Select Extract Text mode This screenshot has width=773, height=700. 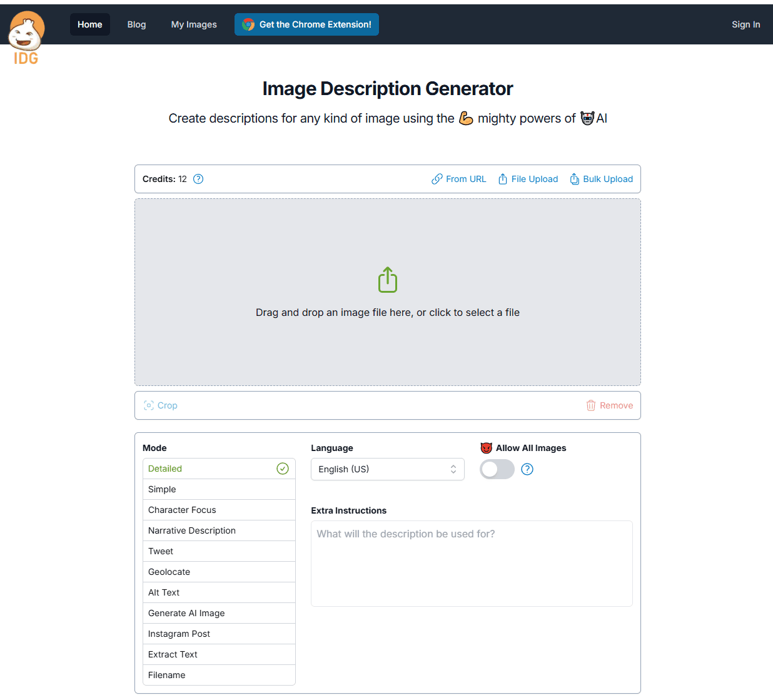click(219, 654)
